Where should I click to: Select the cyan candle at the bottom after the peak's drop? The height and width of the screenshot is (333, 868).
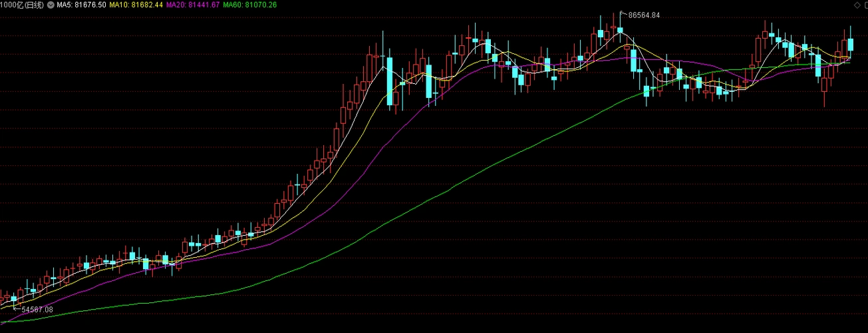(x=647, y=92)
